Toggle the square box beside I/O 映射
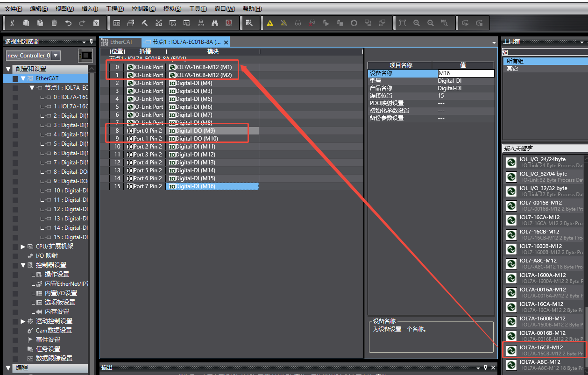Image resolution: width=588 pixels, height=375 pixels. point(15,256)
